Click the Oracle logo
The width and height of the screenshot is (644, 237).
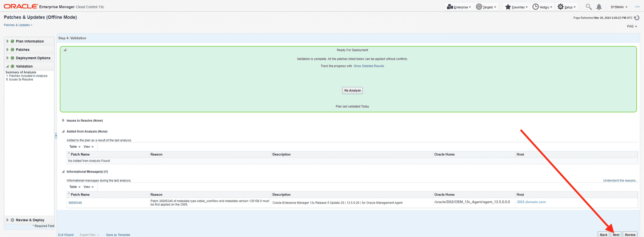coord(21,6)
